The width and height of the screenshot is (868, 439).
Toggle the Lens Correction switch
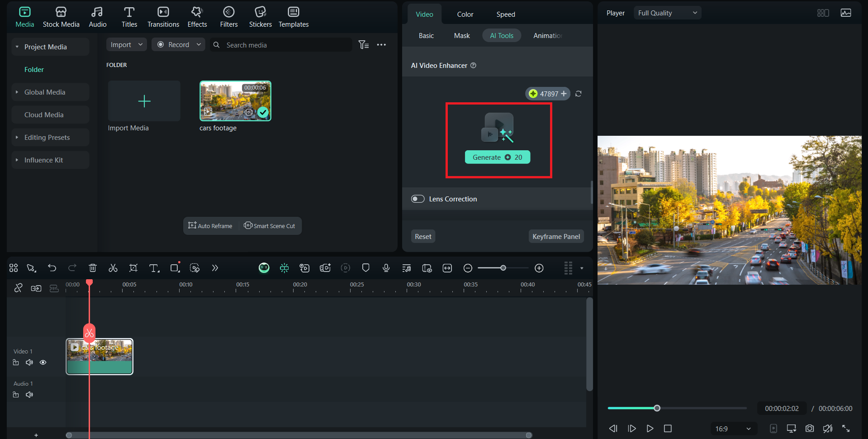coord(417,199)
